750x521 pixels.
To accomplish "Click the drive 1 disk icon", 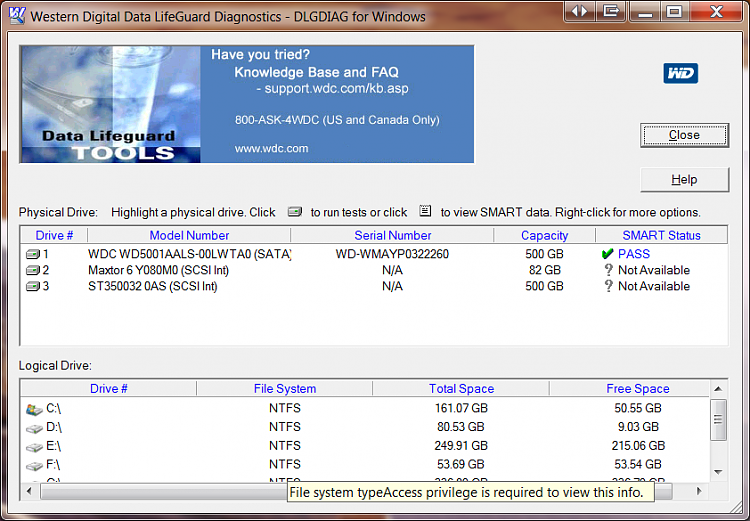I will point(33,254).
